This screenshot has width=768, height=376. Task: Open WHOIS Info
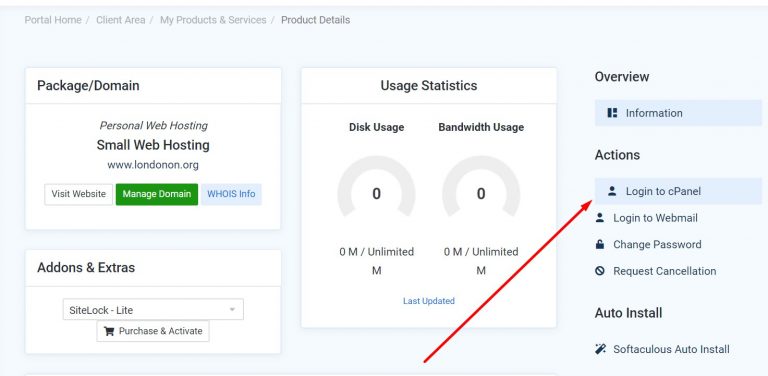click(x=231, y=194)
